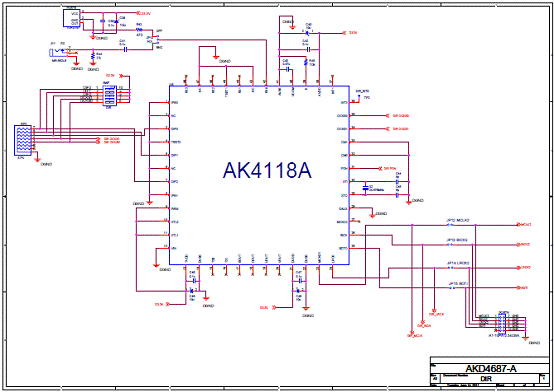The image size is (554, 392).
Task: Click the crystal oscillator symbol near XTI pin
Action: click(x=366, y=188)
